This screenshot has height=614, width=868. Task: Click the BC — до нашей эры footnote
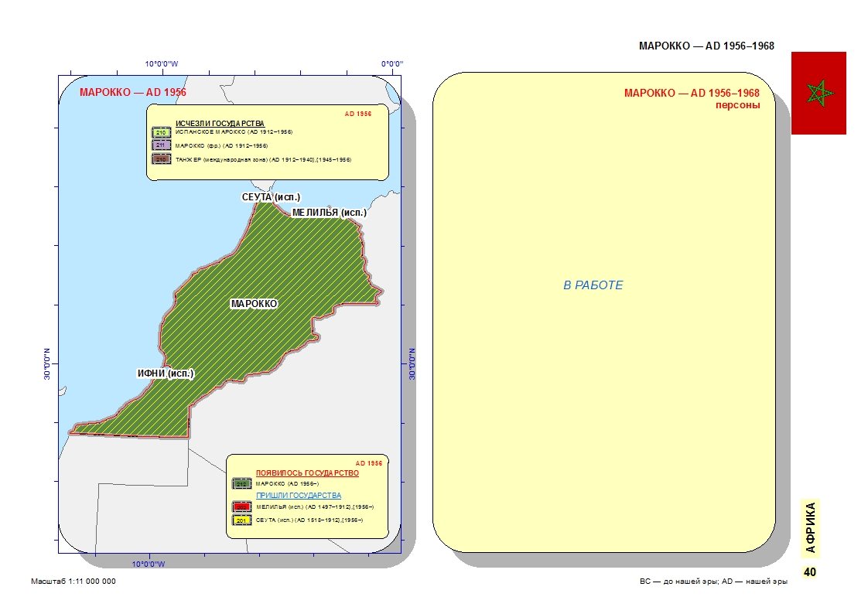pos(713,582)
